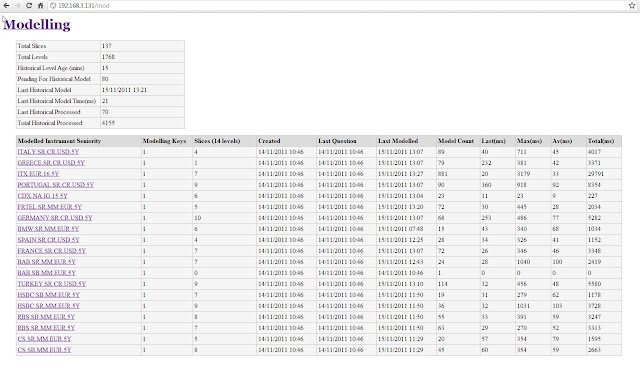Open the HSBC SR MM EUR 5Y link
Viewport: 640px width, 368px height.
coord(49,306)
